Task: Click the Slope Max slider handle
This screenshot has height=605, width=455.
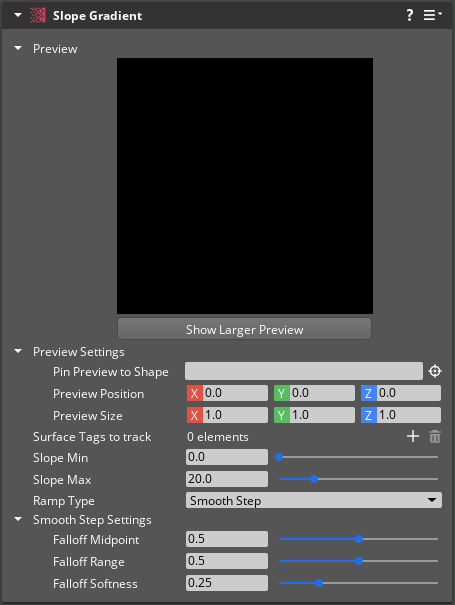Action: tap(314, 479)
